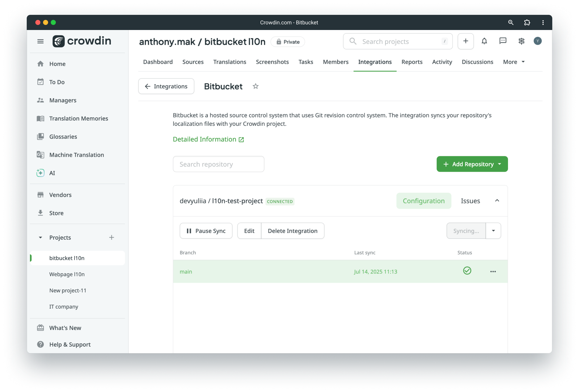This screenshot has width=579, height=392.
Task: Open Glossaries section
Action: point(63,137)
